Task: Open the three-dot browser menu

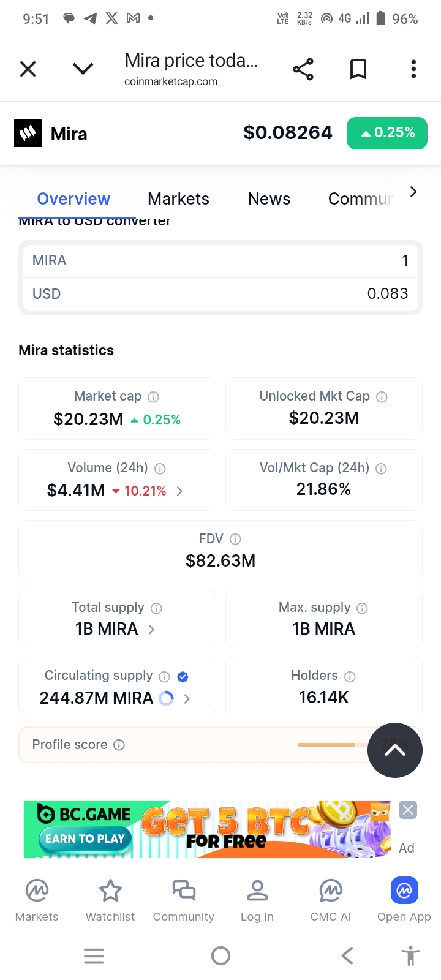Action: coord(413,69)
